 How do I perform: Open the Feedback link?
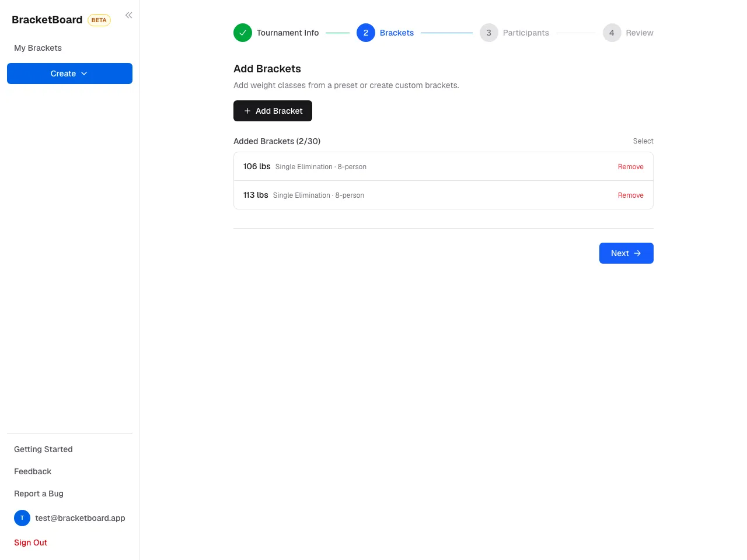33,471
